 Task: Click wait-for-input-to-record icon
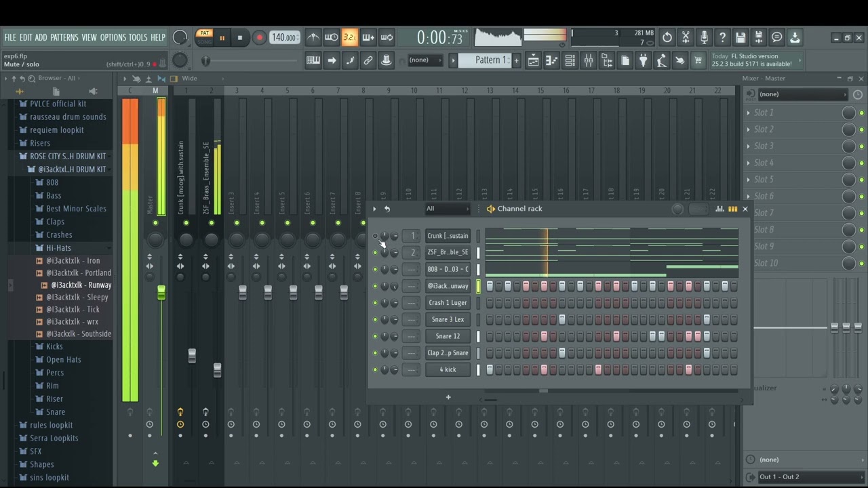331,37
